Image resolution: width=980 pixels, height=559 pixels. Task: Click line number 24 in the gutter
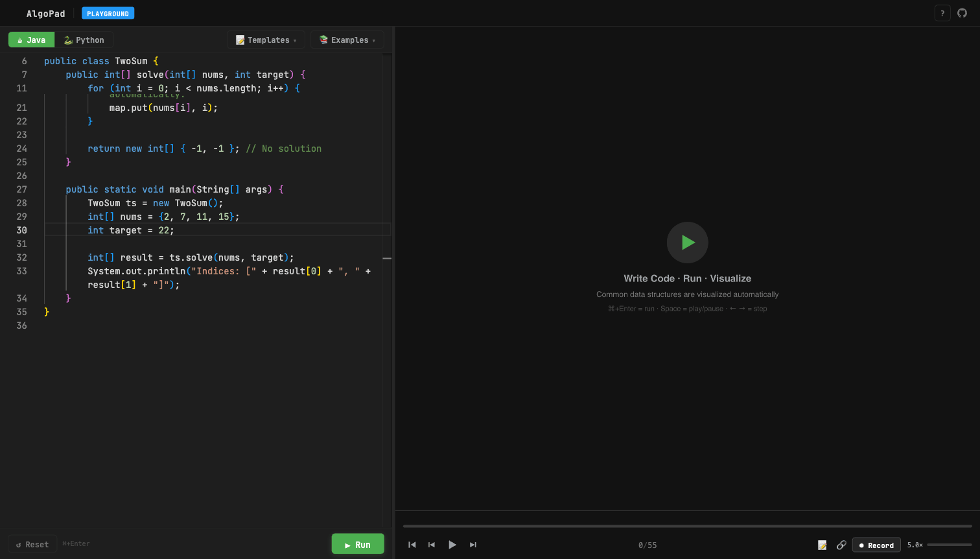point(22,149)
